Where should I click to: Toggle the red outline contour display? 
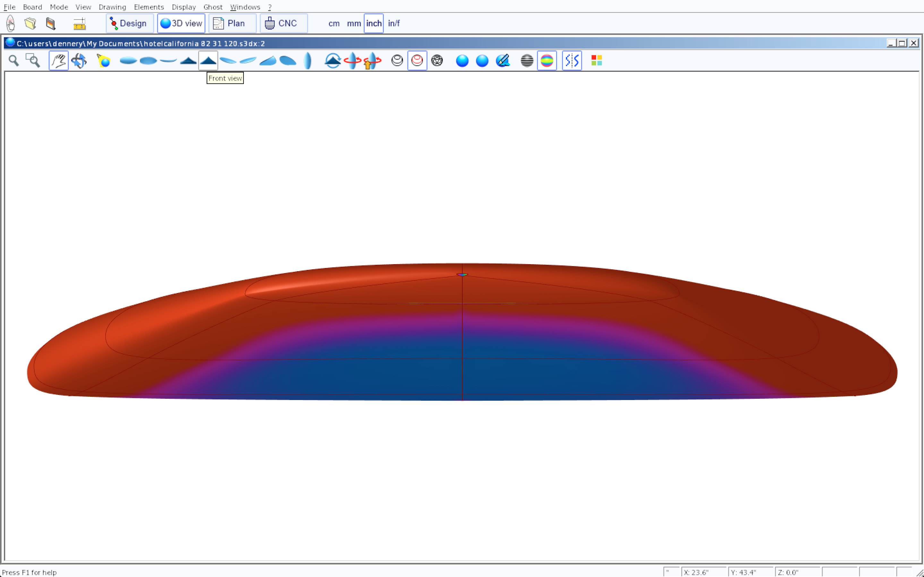pyautogui.click(x=417, y=61)
